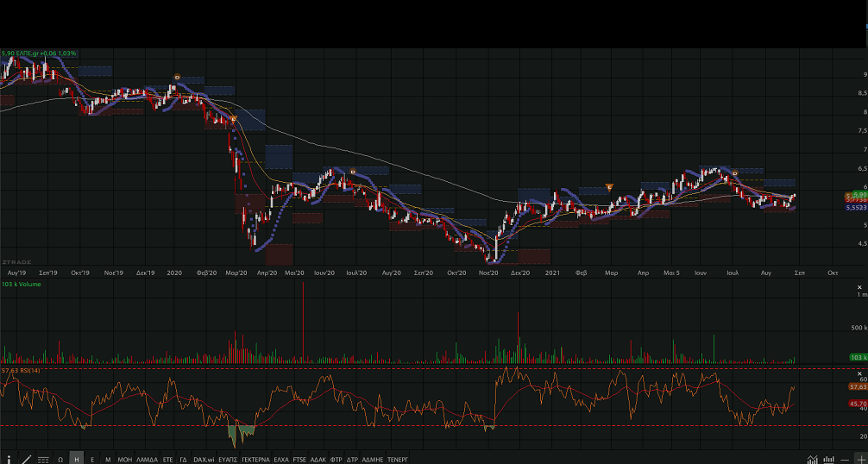Select the Ω timeframe button
This screenshot has height=464, width=868.
[x=60, y=460]
